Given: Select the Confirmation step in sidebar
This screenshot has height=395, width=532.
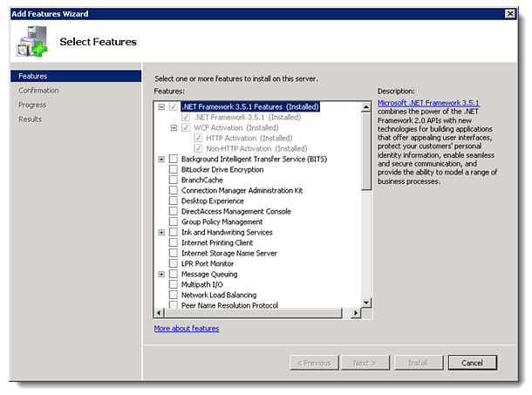Looking at the screenshot, I should tap(38, 91).
